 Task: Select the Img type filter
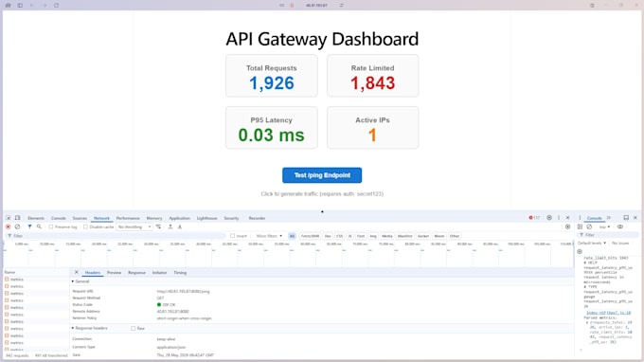(x=373, y=236)
